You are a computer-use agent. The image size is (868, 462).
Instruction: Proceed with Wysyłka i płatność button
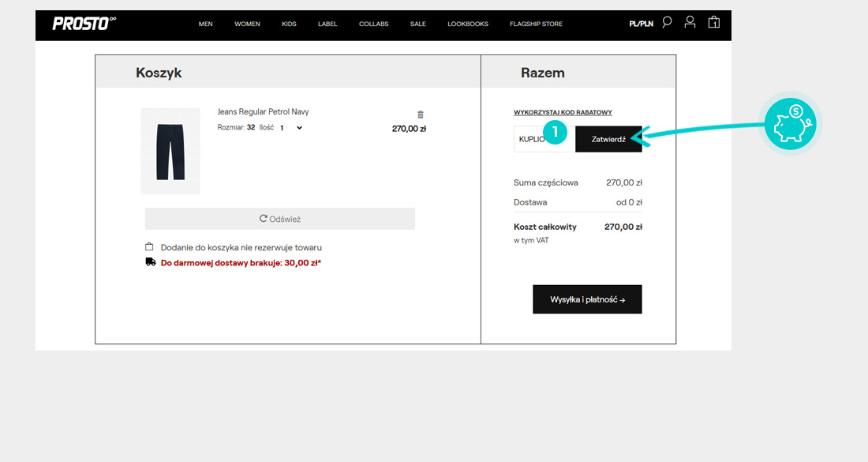coord(587,299)
